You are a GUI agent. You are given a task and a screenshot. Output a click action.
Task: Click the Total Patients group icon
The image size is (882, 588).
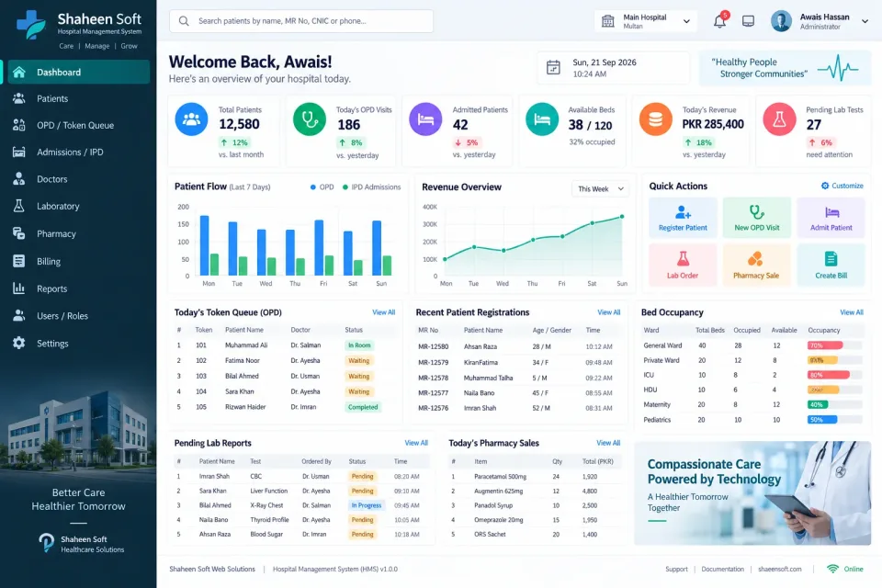[191, 119]
